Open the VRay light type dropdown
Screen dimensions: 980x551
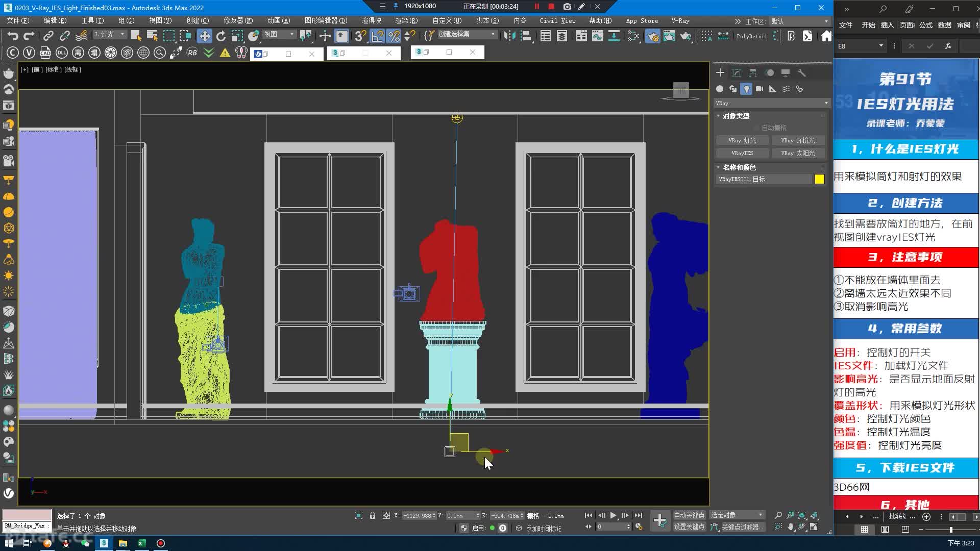[x=772, y=103]
